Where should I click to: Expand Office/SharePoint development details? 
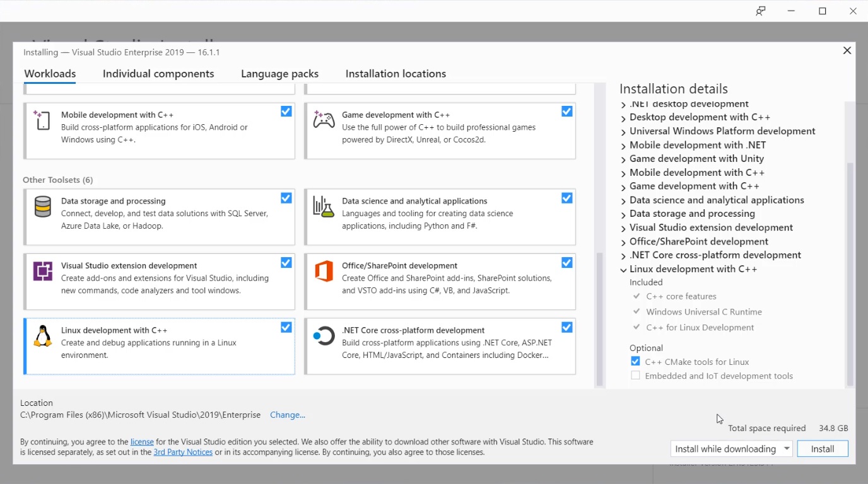pos(623,243)
